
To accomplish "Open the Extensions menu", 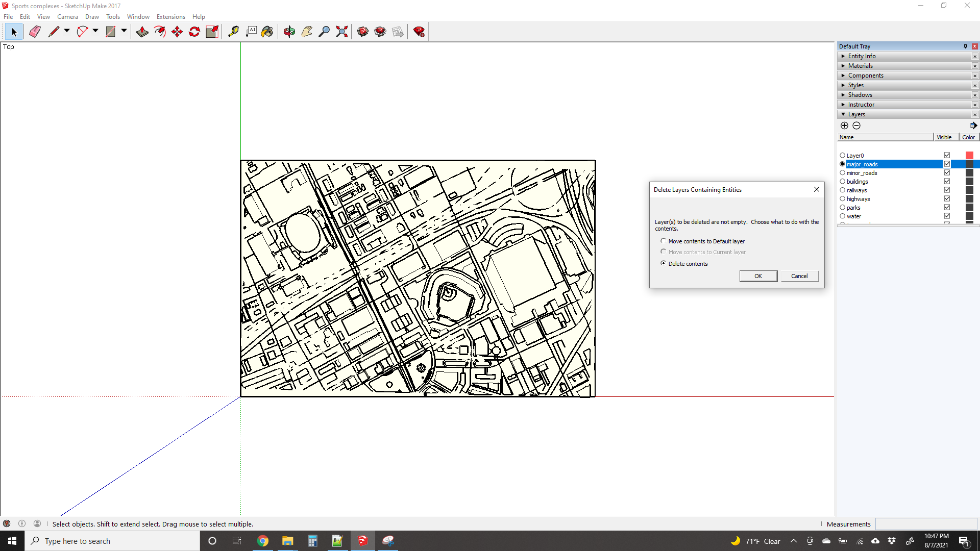I will [170, 16].
